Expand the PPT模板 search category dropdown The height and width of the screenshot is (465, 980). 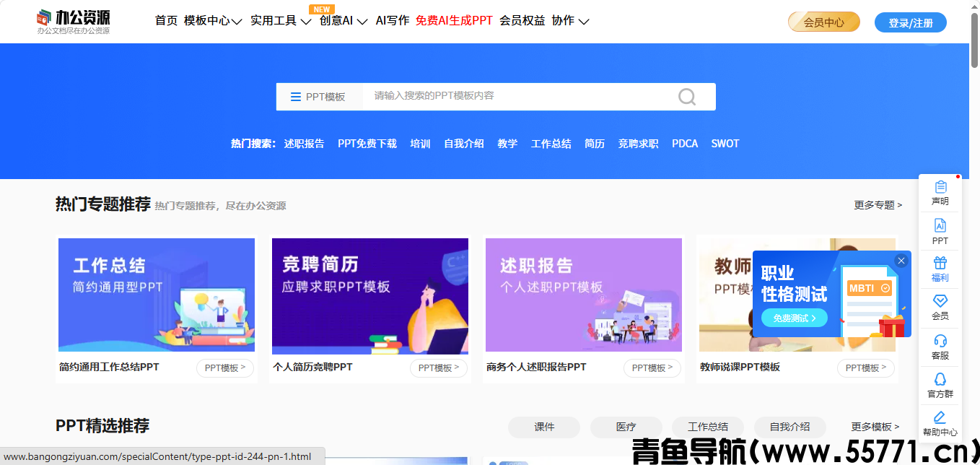pyautogui.click(x=319, y=97)
